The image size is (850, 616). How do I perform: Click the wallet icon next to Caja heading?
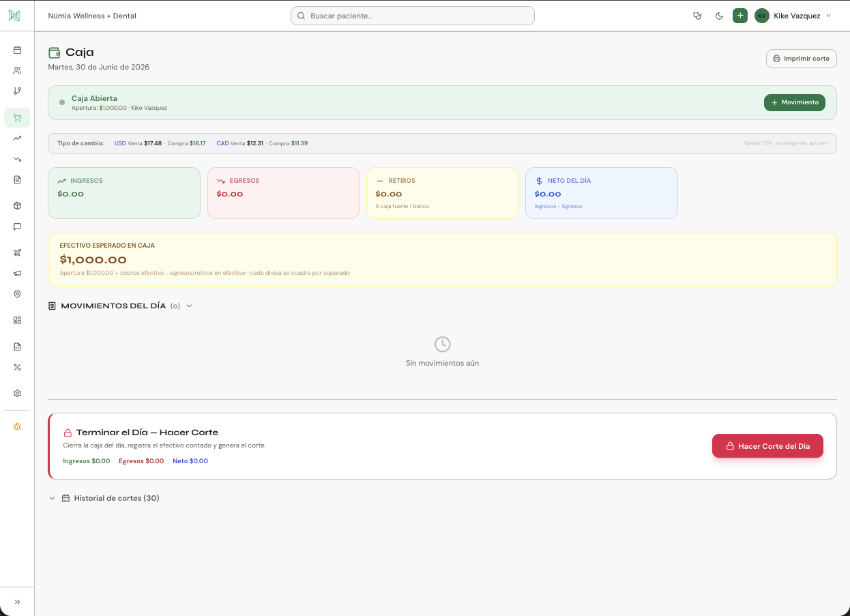click(54, 53)
